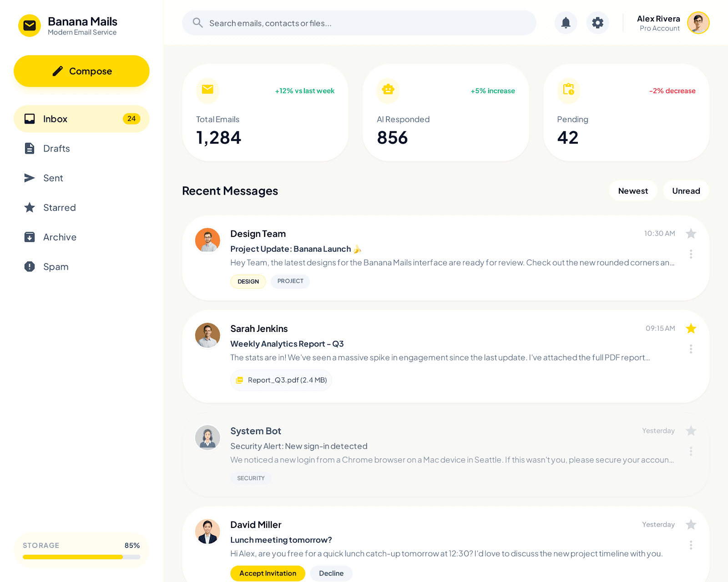The height and width of the screenshot is (582, 728).
Task: Click the storage usage progress bar
Action: (x=81, y=557)
